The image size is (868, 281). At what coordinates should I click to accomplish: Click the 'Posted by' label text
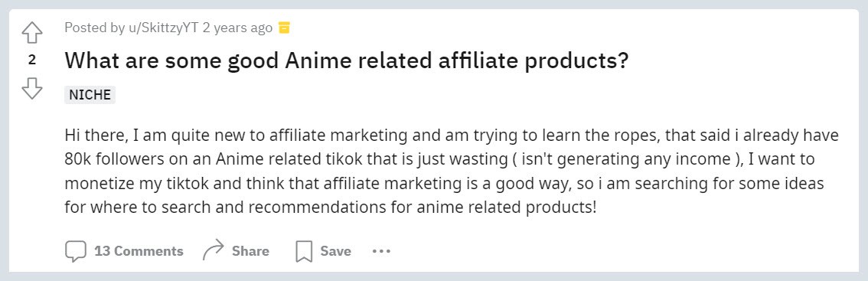pos(95,28)
